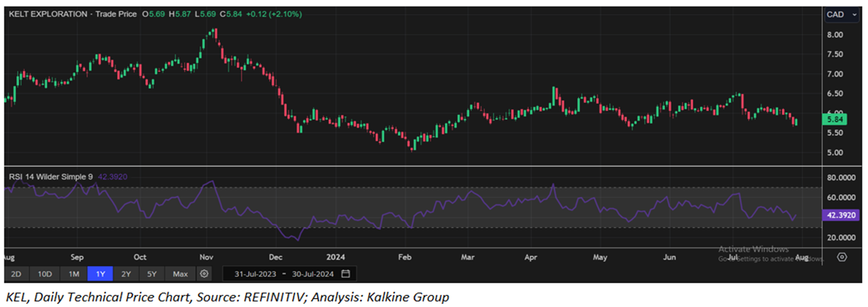Viewport: 868px width, 307px height.
Task: Click the Jun label on time axis
Action: tap(670, 258)
